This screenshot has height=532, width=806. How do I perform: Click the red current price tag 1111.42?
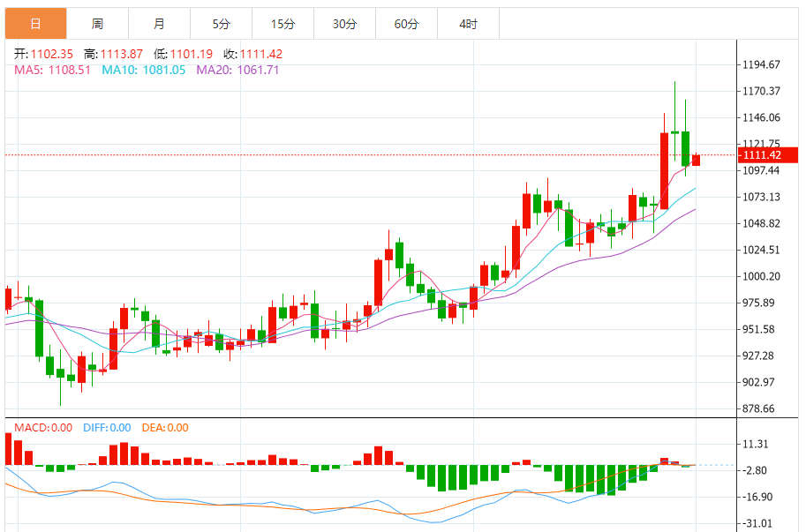[x=767, y=155]
